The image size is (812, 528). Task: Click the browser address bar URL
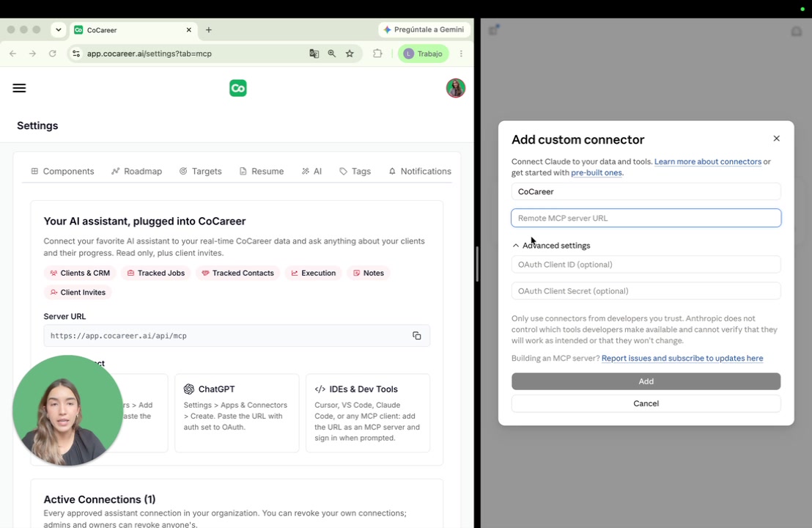click(150, 54)
